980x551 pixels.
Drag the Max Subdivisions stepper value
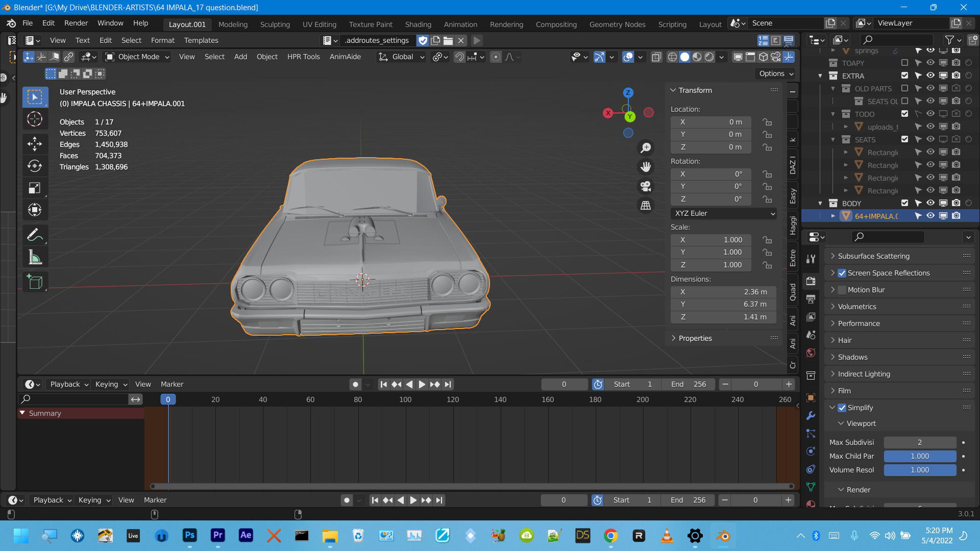pos(919,442)
